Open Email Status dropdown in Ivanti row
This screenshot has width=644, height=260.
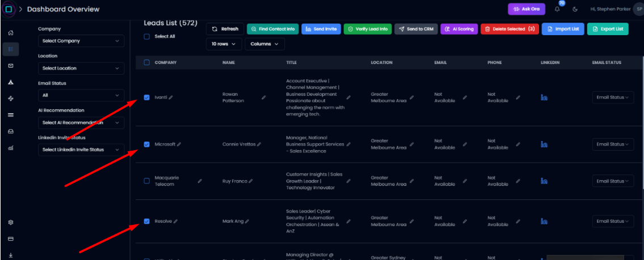(x=613, y=97)
